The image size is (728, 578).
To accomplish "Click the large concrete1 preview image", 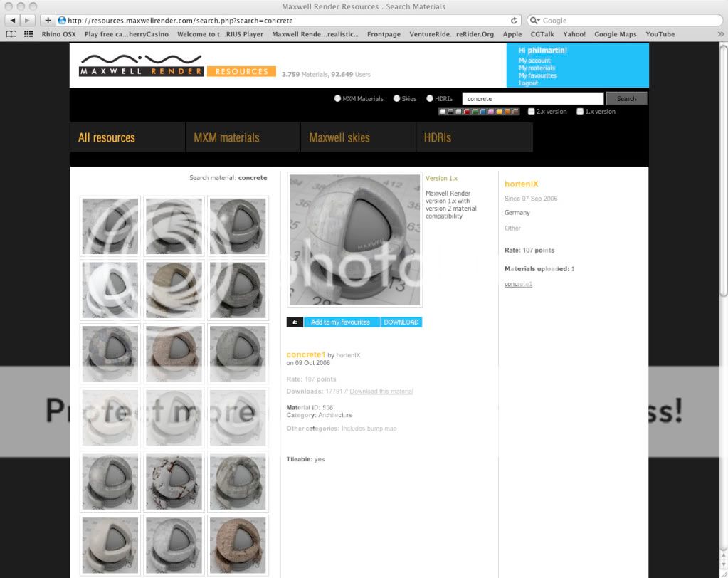I will [354, 240].
